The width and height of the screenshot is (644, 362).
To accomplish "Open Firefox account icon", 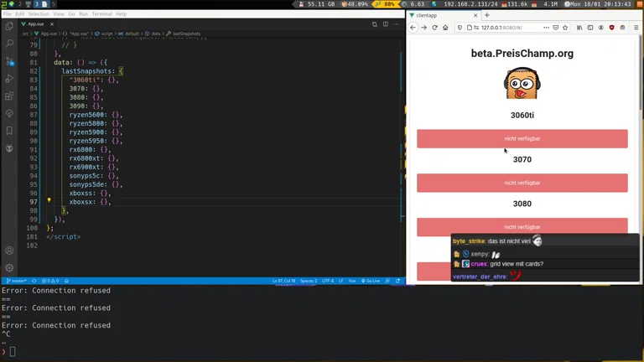I will point(601,28).
